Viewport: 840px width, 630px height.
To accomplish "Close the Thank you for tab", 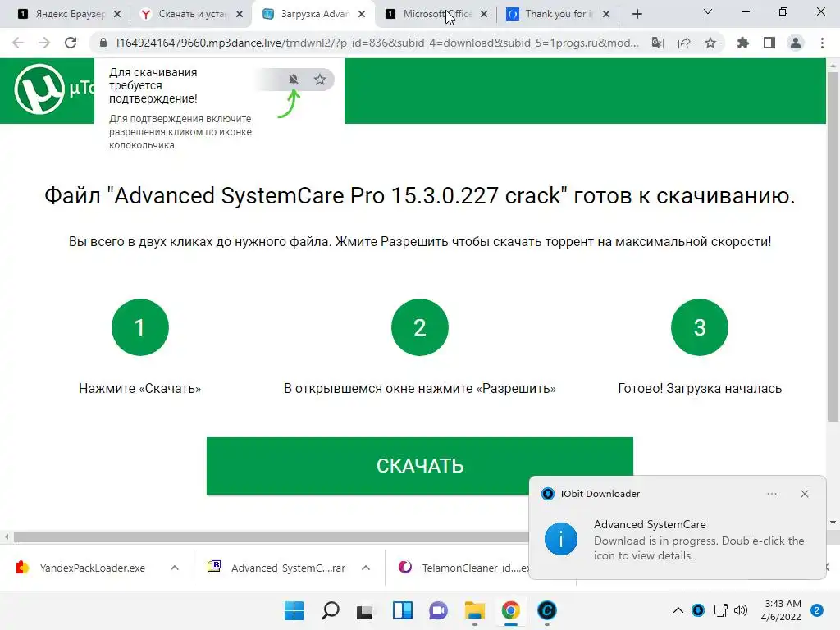I will click(x=606, y=14).
